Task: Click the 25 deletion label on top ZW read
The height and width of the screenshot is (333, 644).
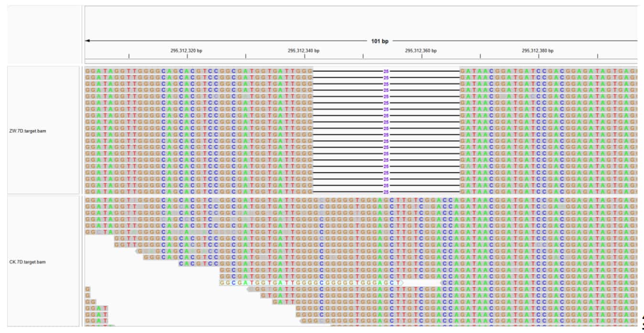Action: pyautogui.click(x=386, y=71)
